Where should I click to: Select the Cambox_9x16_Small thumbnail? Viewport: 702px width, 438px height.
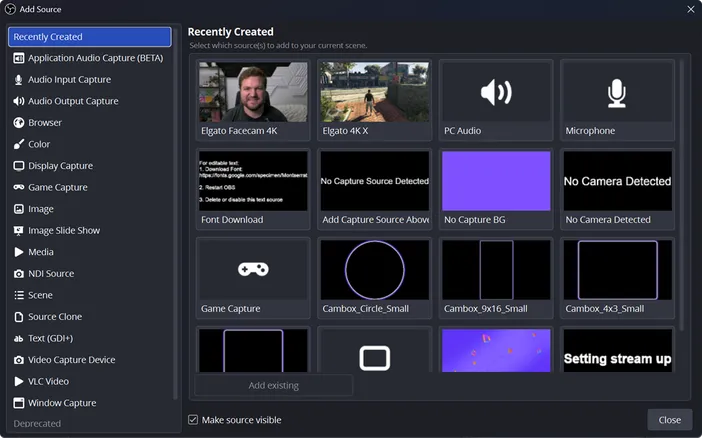coord(496,270)
